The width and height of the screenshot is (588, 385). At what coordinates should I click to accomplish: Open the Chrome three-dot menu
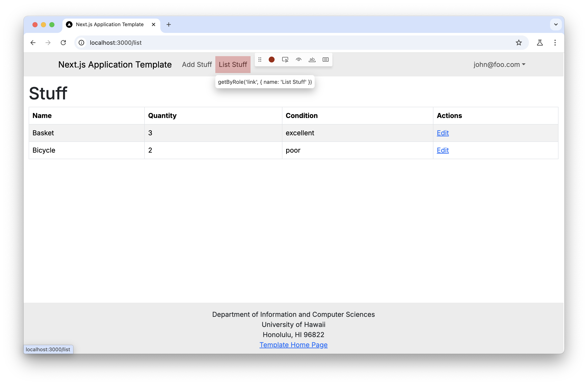(555, 43)
